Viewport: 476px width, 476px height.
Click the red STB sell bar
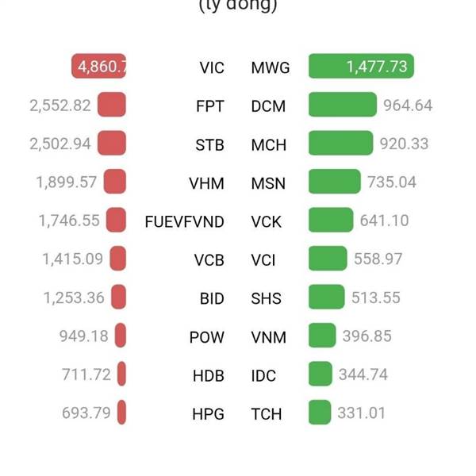click(x=112, y=143)
